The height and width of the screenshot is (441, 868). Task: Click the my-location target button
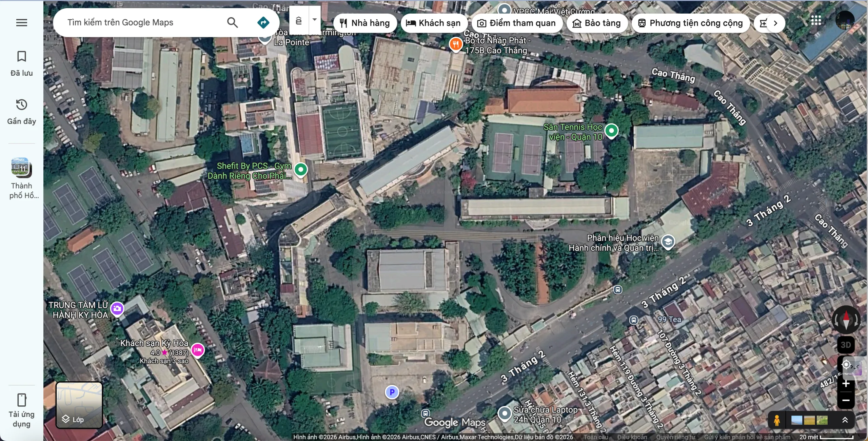846,365
